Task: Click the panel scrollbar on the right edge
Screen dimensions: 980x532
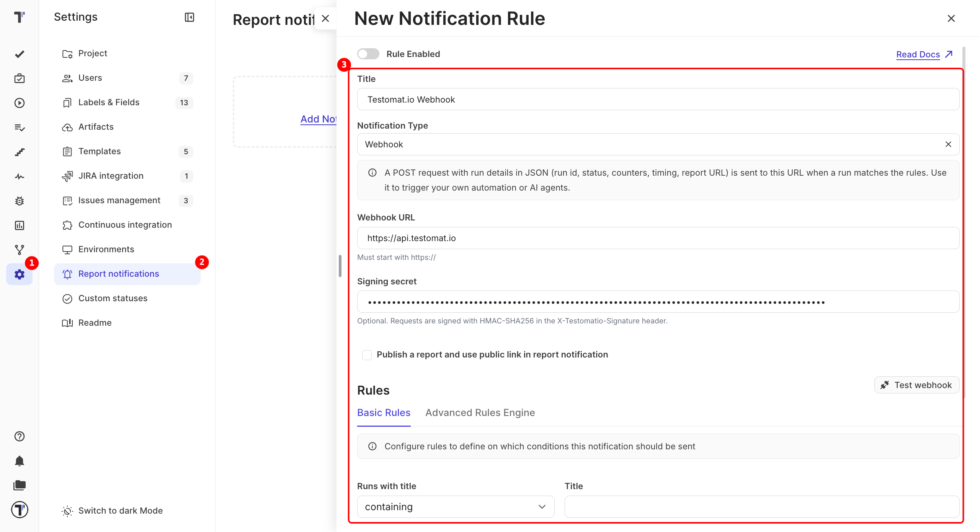Action: tap(964, 222)
